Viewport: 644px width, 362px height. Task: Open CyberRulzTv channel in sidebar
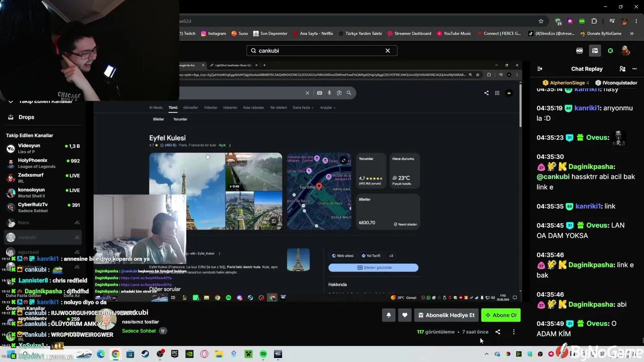pos(43,207)
